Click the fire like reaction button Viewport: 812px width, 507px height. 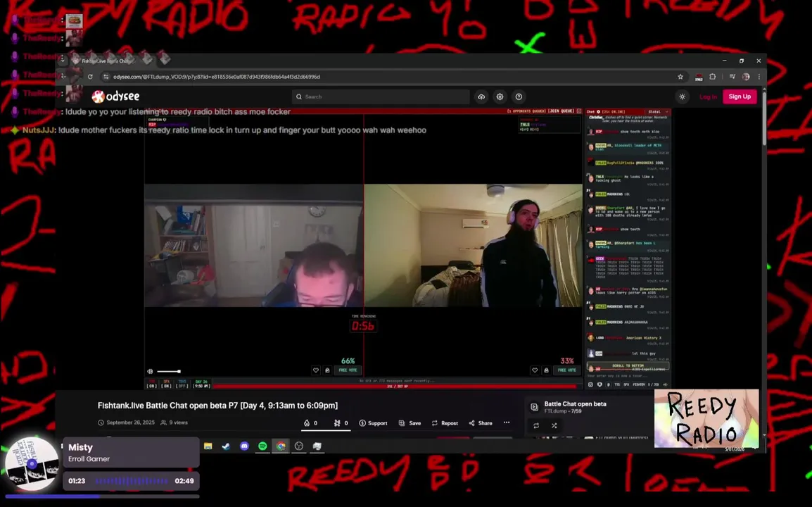point(311,423)
